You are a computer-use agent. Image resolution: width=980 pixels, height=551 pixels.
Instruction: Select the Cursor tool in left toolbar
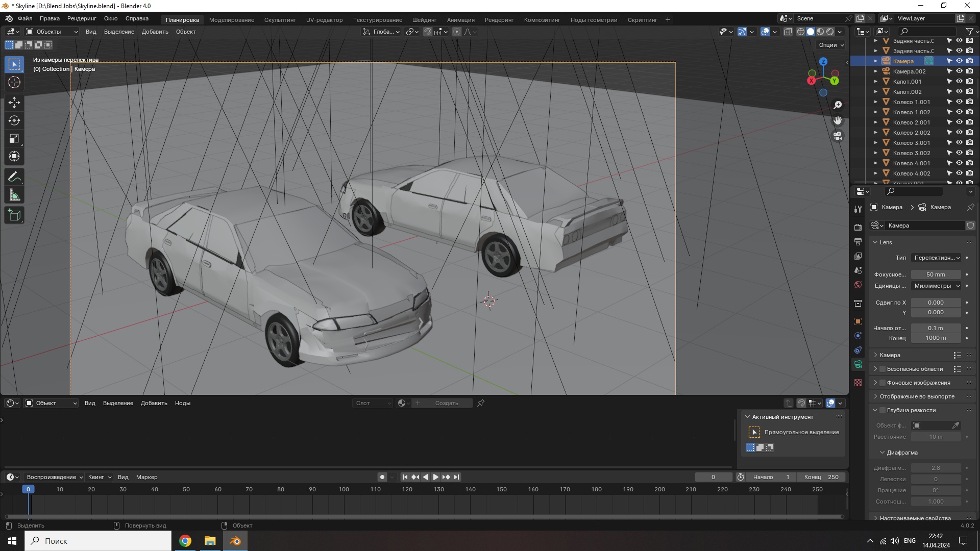pos(14,82)
